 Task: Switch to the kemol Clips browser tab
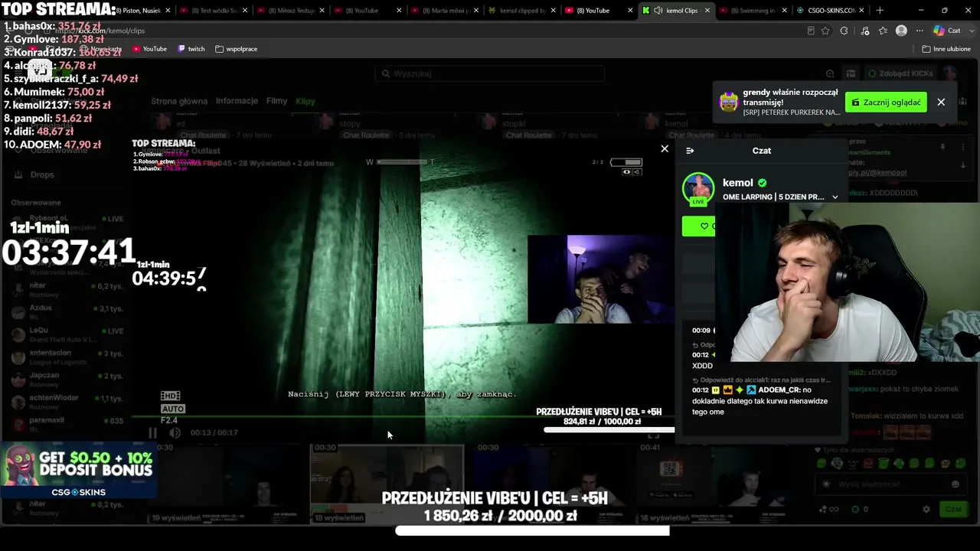tap(677, 11)
